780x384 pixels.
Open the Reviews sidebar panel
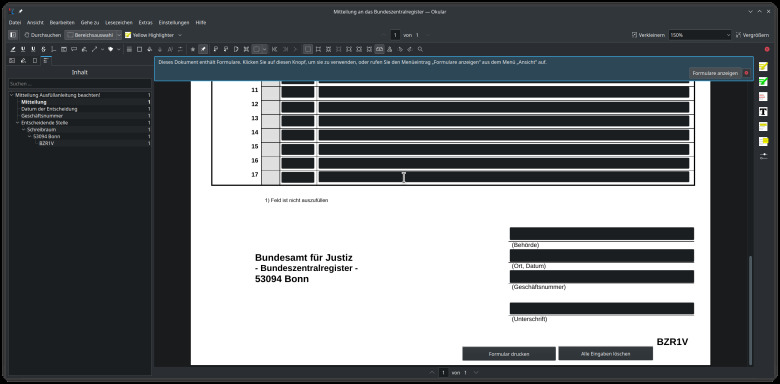click(x=23, y=61)
